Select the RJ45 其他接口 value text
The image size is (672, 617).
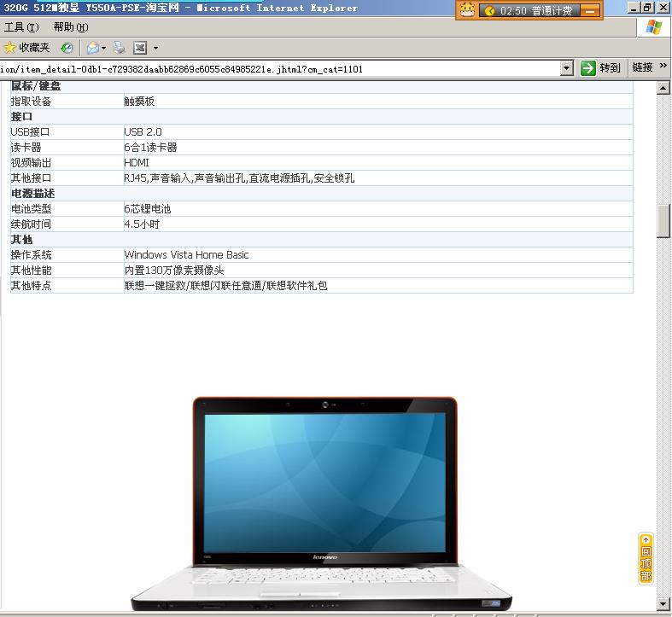tap(239, 178)
